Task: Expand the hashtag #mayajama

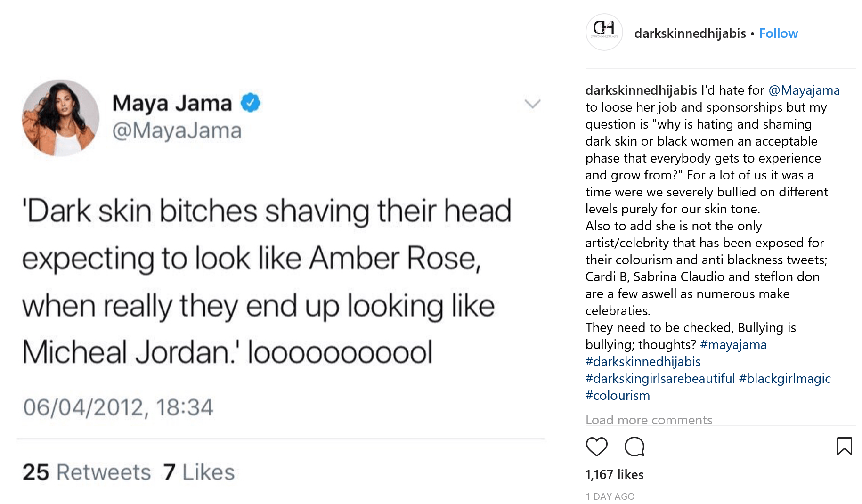Action: coord(733,344)
